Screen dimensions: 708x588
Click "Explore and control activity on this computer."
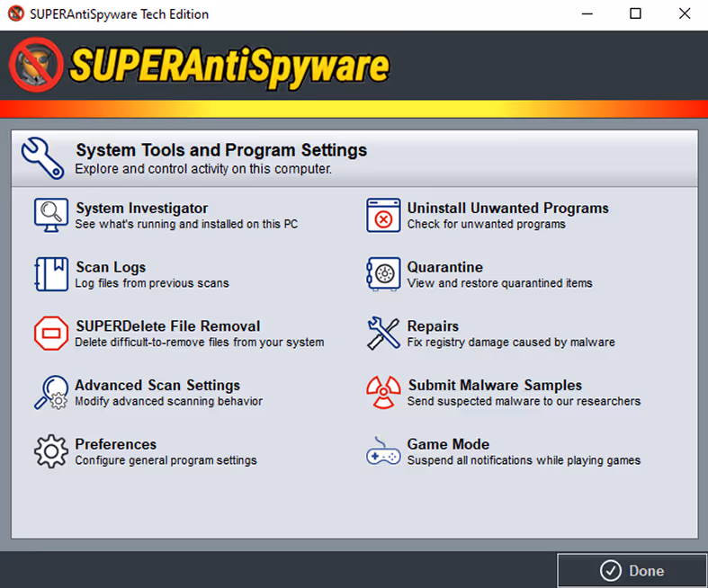[203, 169]
